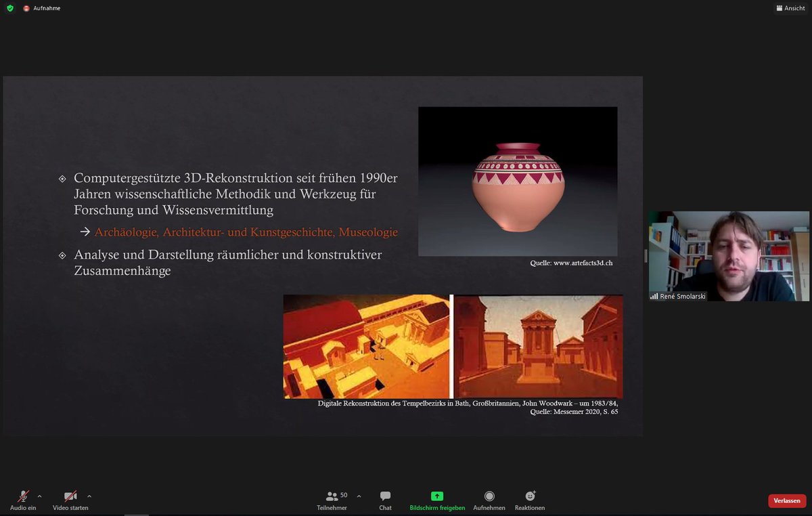The image size is (812, 516).
Task: Click signal strength icon beside René Smolarski
Action: click(654, 296)
